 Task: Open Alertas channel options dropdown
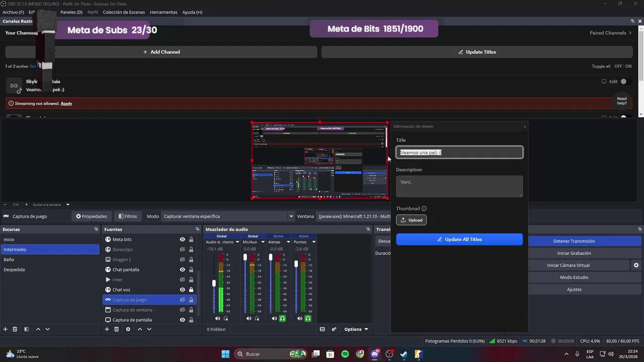click(x=288, y=242)
